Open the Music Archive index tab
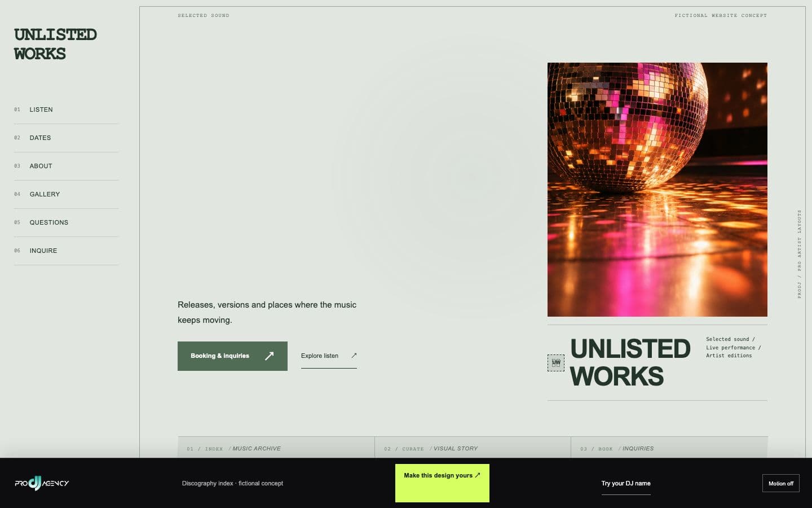812x508 pixels. coord(276,448)
